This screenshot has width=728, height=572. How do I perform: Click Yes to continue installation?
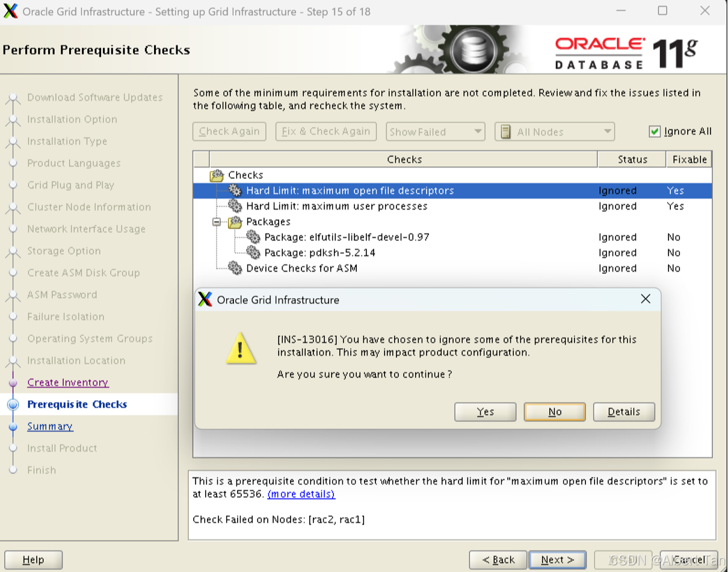486,412
